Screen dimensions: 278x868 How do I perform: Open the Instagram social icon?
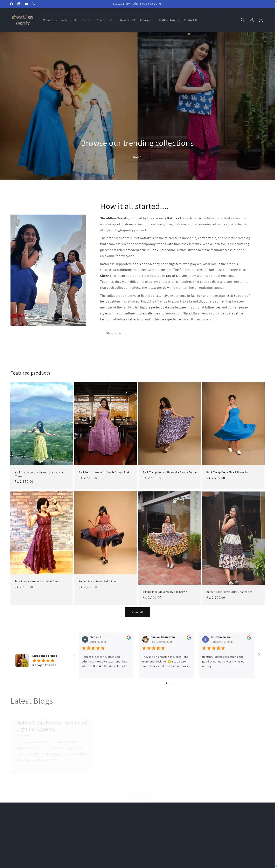pos(19,4)
